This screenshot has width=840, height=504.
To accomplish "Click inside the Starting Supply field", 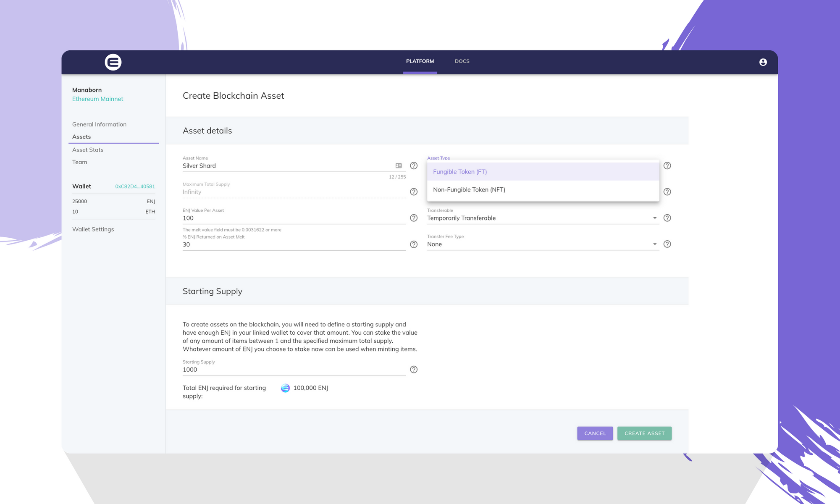I will [x=294, y=370].
